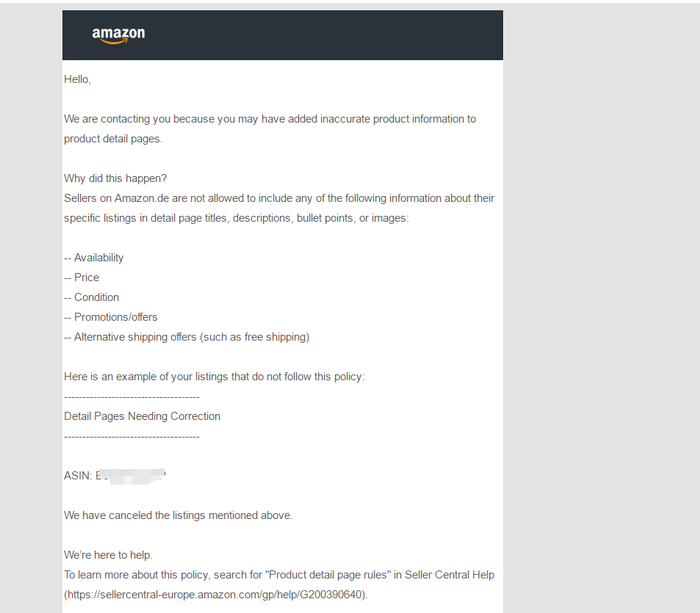Click the "ASIN:" label
This screenshot has width=700, height=613.
(x=78, y=476)
